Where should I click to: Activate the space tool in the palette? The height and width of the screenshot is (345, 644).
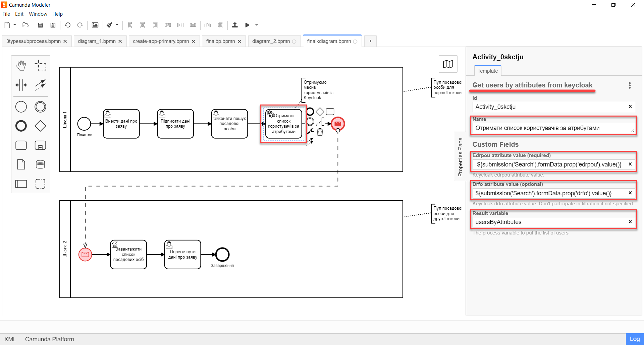(21, 85)
